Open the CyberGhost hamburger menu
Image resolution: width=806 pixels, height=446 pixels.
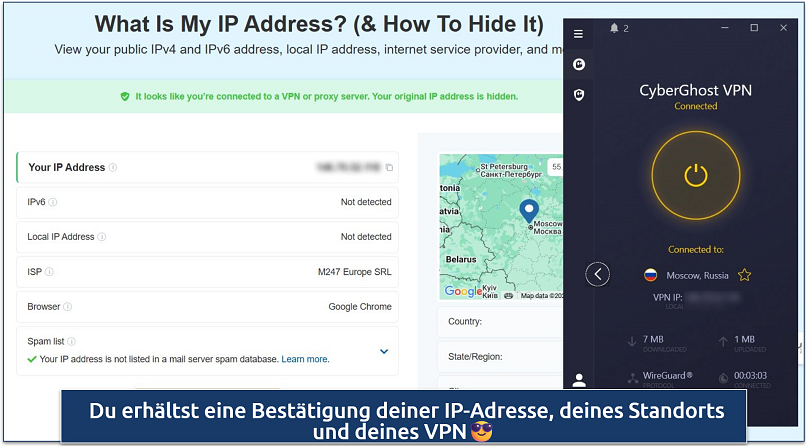[578, 33]
